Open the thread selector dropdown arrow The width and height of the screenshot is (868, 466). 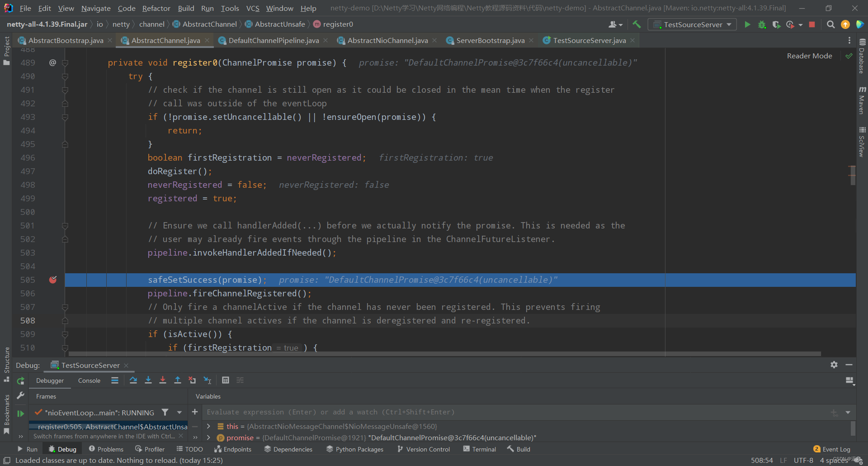point(179,412)
